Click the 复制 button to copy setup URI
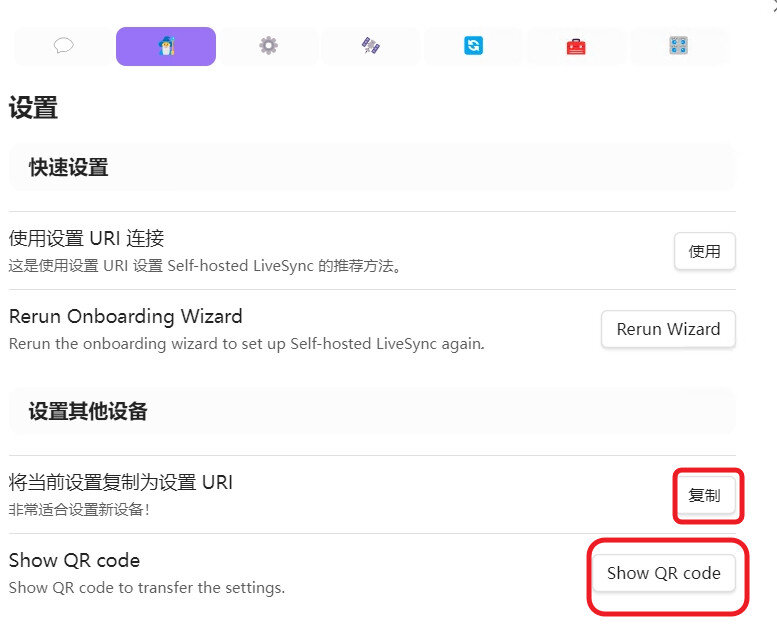Image resolution: width=777 pixels, height=630 pixels. [704, 495]
